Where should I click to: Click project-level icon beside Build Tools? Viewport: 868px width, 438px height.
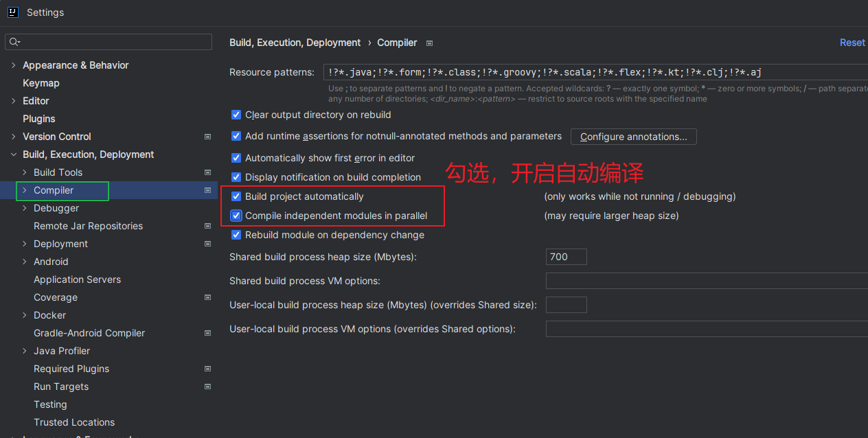(207, 172)
